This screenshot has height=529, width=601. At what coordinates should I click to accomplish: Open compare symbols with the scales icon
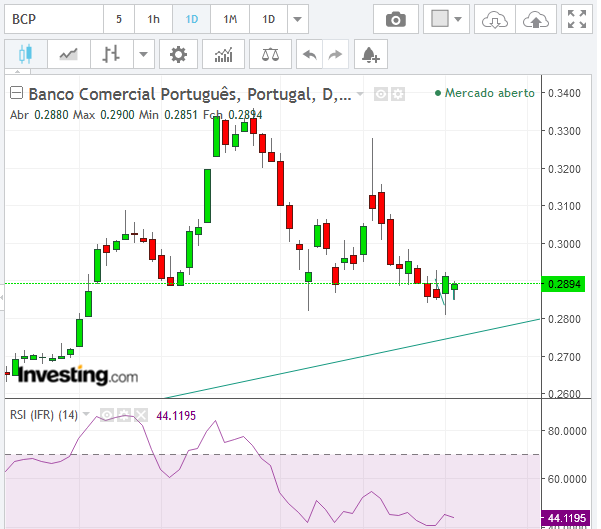pyautogui.click(x=270, y=54)
